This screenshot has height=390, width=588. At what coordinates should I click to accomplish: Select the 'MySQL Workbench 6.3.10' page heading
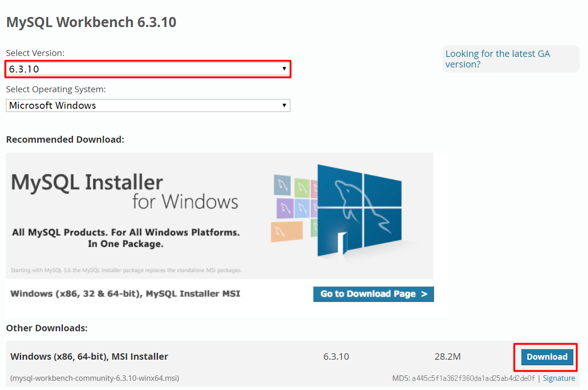91,22
